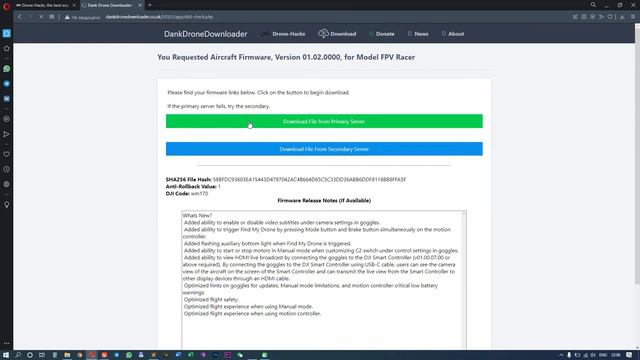Open History clock in the sidebar
The image size is (640, 360).
[x=7, y=169]
